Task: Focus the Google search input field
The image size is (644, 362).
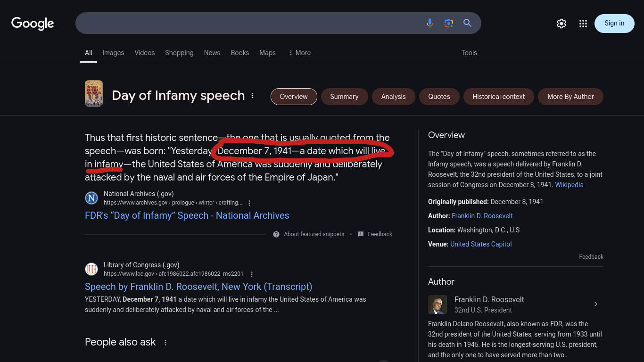Action: [250, 23]
